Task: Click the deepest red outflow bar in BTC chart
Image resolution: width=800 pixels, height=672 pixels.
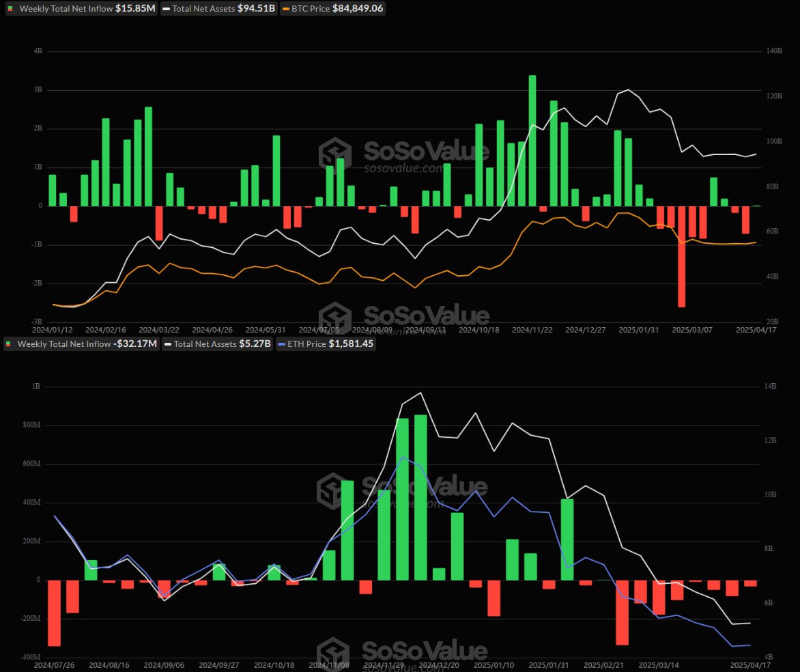Action: [682, 256]
